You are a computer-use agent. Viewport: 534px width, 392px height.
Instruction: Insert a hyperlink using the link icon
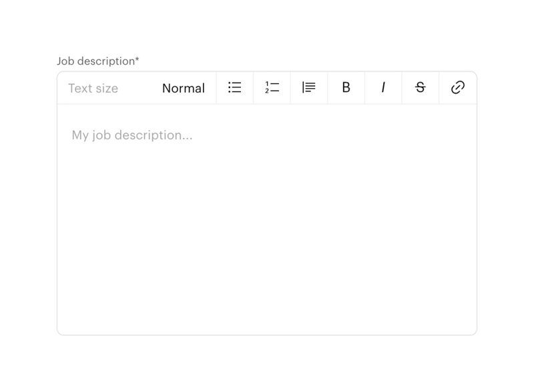tap(457, 87)
